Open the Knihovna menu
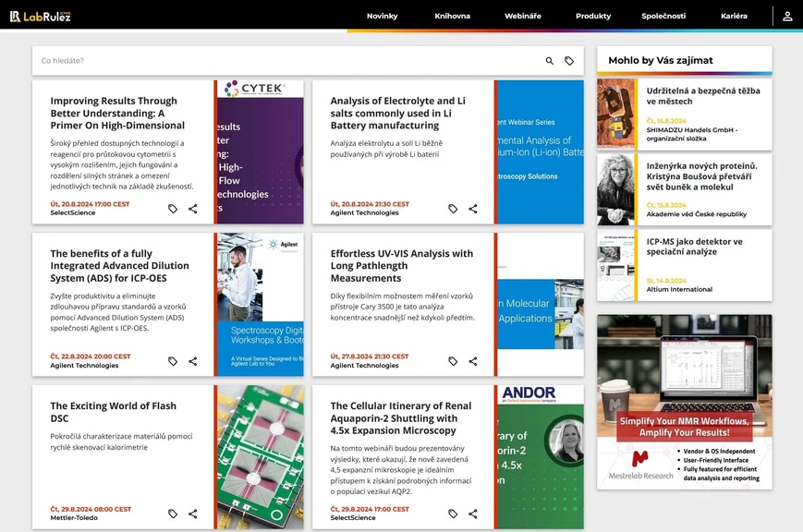Viewport: 803px width, 532px height. [x=452, y=16]
